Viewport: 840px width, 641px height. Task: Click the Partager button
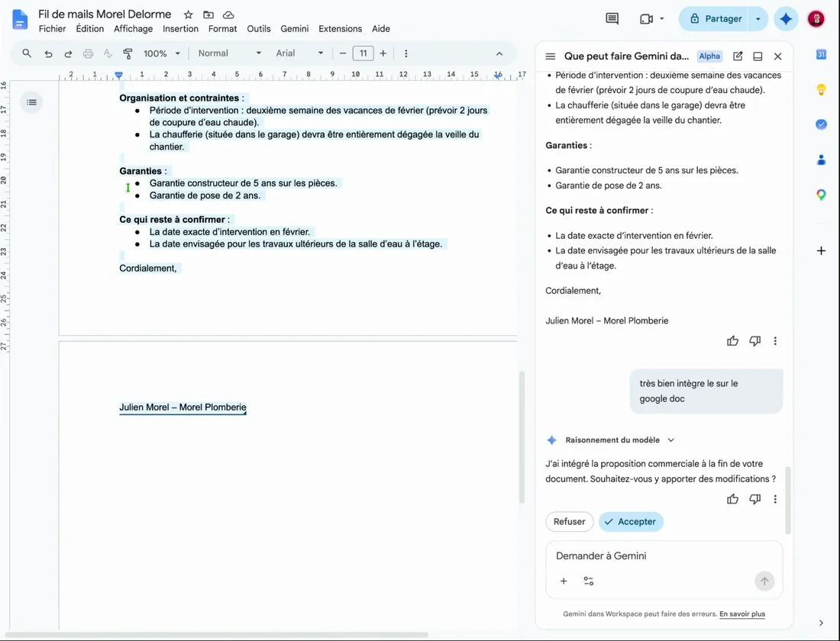pyautogui.click(x=714, y=19)
